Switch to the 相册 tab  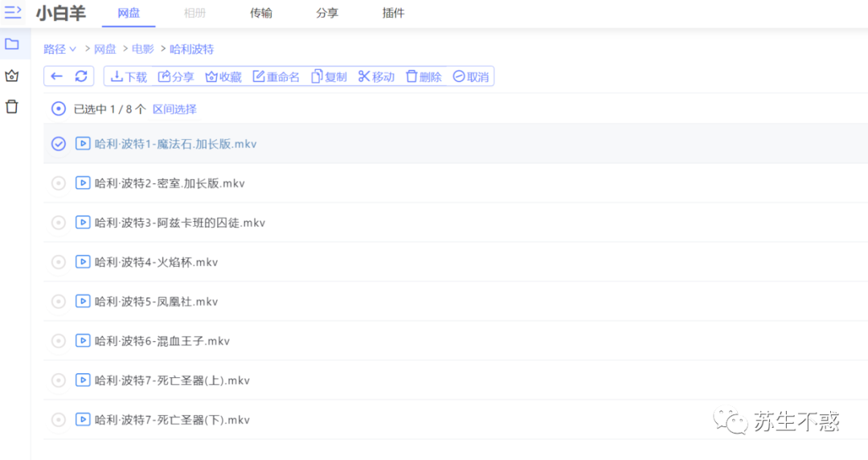click(194, 14)
